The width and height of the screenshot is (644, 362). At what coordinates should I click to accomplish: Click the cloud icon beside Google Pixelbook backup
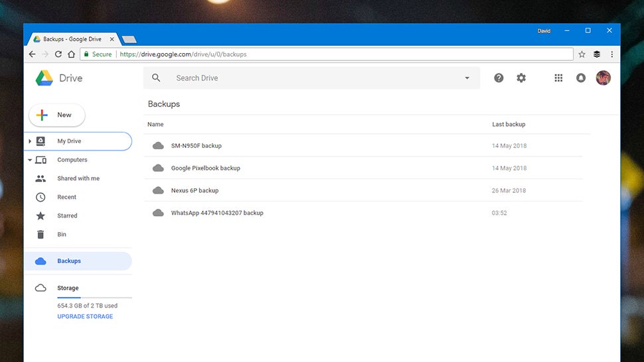click(158, 168)
